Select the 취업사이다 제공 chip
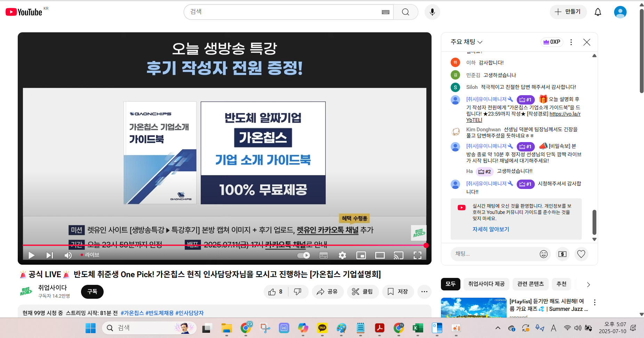 coord(486,284)
